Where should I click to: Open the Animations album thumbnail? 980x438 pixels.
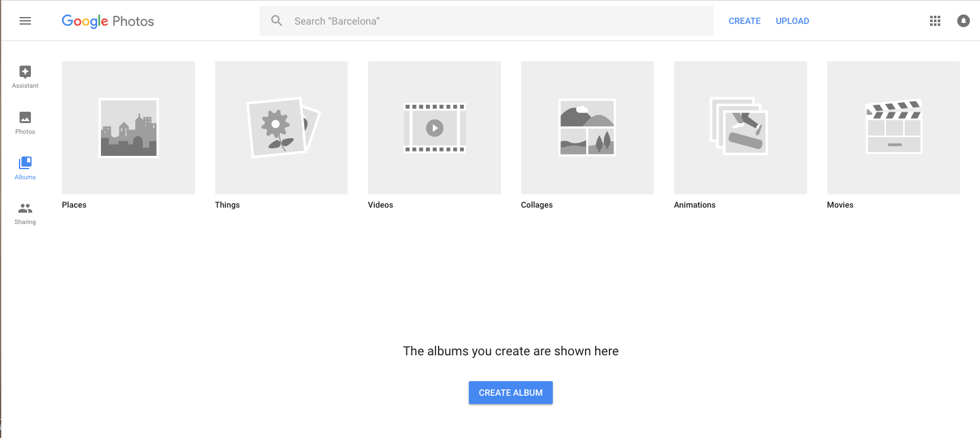click(740, 127)
